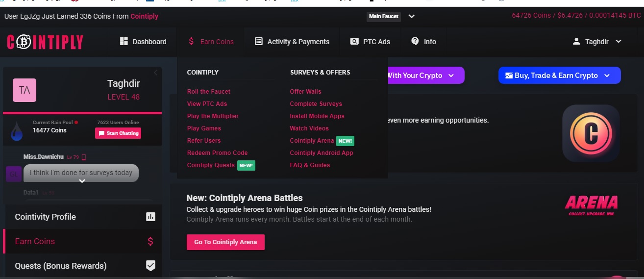
Task: Click the Cointiply app coin icon
Action: 591,133
